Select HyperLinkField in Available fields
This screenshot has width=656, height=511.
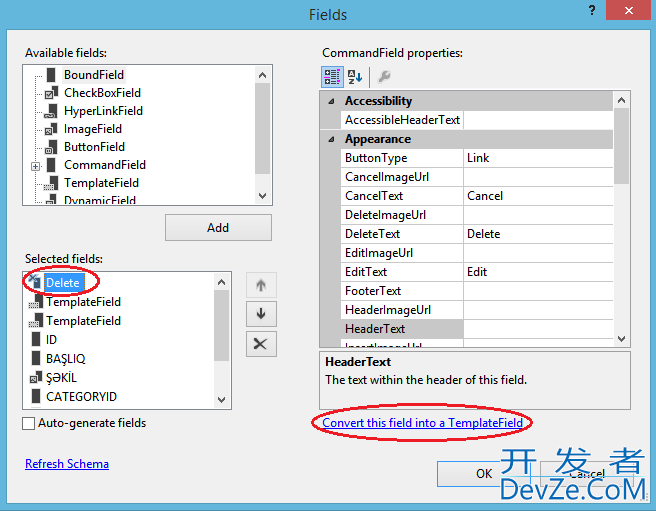coord(103,111)
